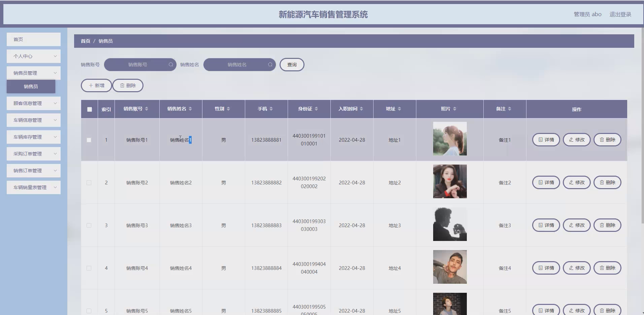Sort by 性别 column arrows
Screen dimensions: 644x315
point(228,109)
